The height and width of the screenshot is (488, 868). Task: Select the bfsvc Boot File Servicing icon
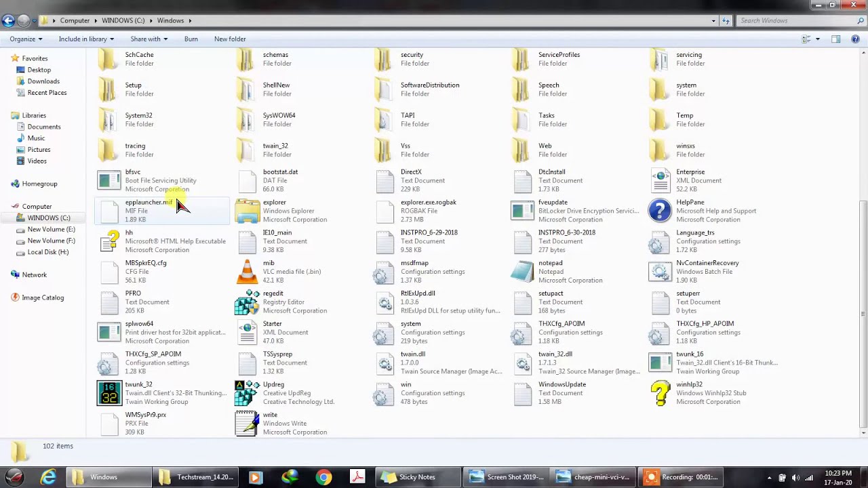109,181
